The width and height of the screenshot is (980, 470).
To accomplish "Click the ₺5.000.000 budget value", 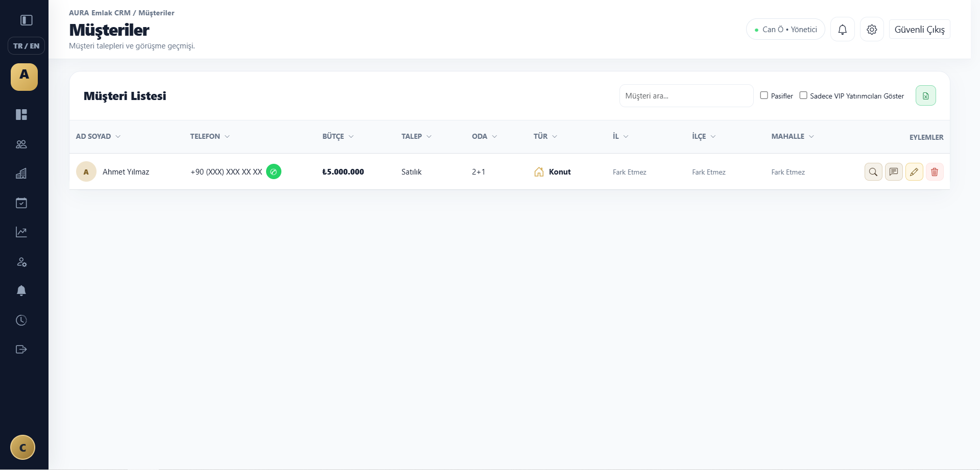I will click(343, 172).
